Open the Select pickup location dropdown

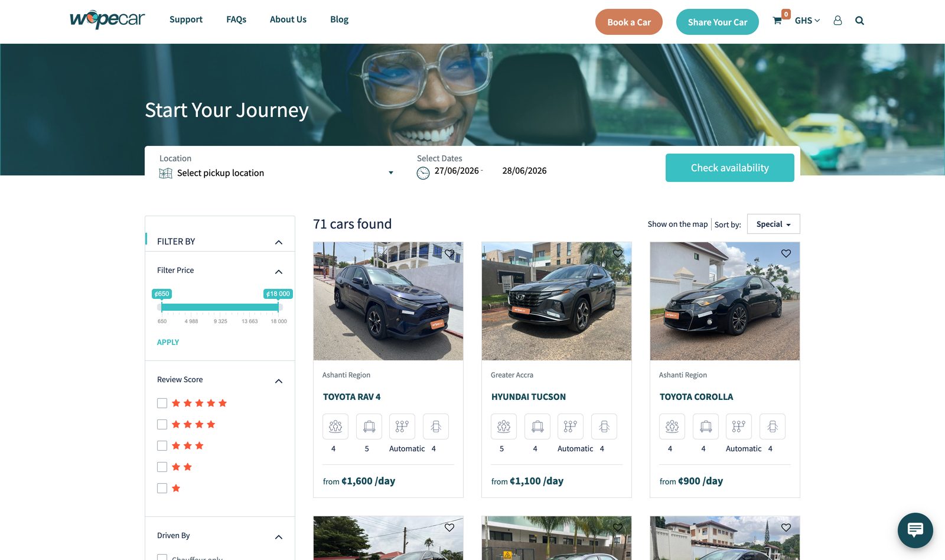click(x=276, y=173)
